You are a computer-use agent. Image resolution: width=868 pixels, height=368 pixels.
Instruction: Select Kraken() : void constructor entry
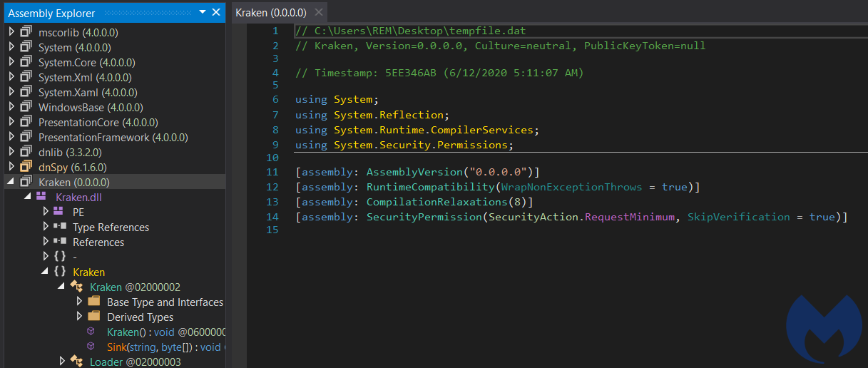[x=166, y=332]
